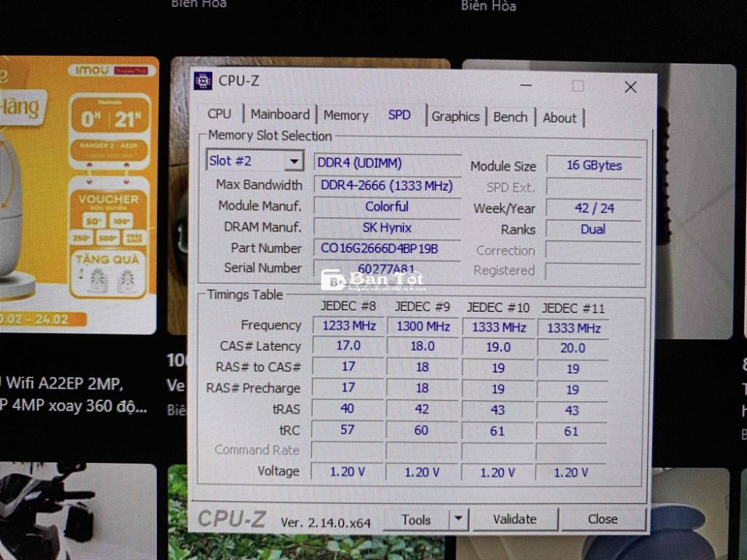
Task: Open the Tools dropdown arrow
Action: (459, 519)
